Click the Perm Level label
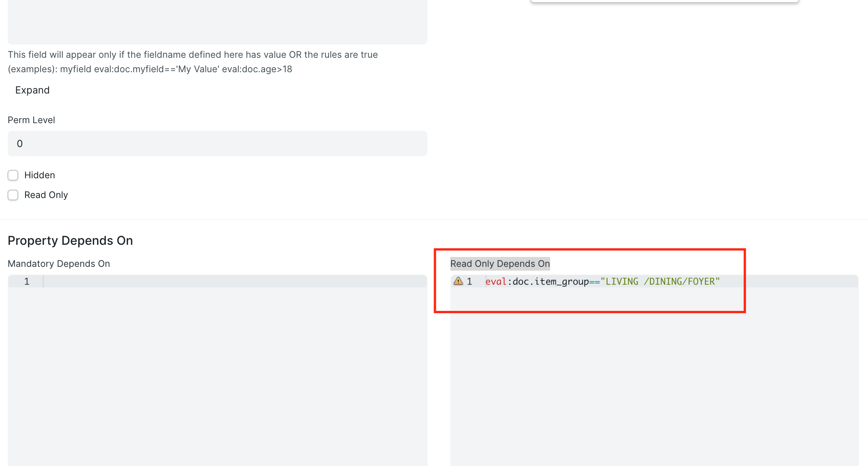Viewport: 868px width, 466px height. [x=32, y=120]
